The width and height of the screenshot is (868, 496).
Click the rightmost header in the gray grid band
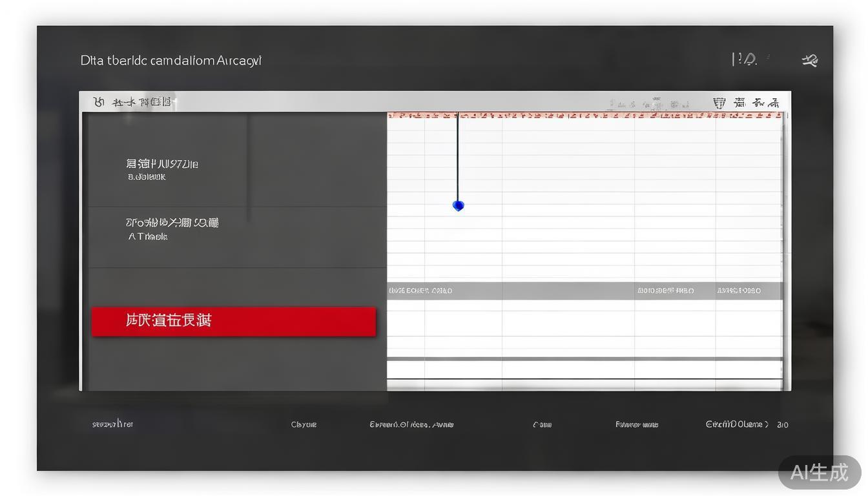tap(739, 291)
